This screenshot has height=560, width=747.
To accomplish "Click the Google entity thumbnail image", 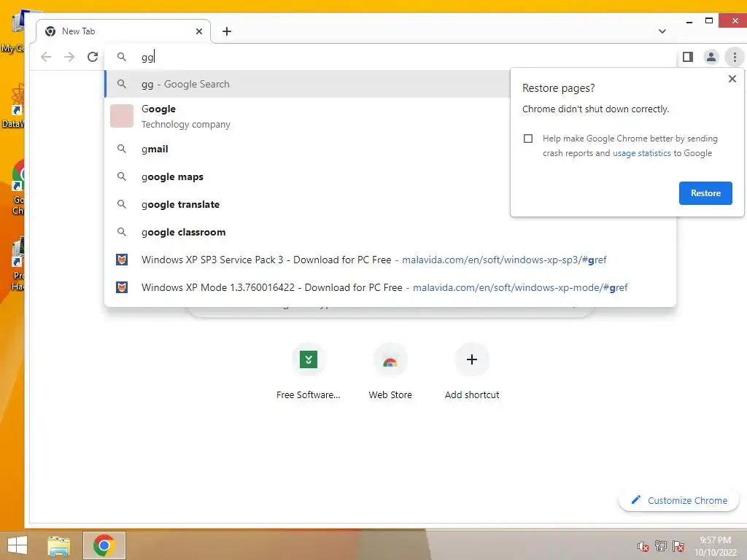I will click(x=122, y=116).
